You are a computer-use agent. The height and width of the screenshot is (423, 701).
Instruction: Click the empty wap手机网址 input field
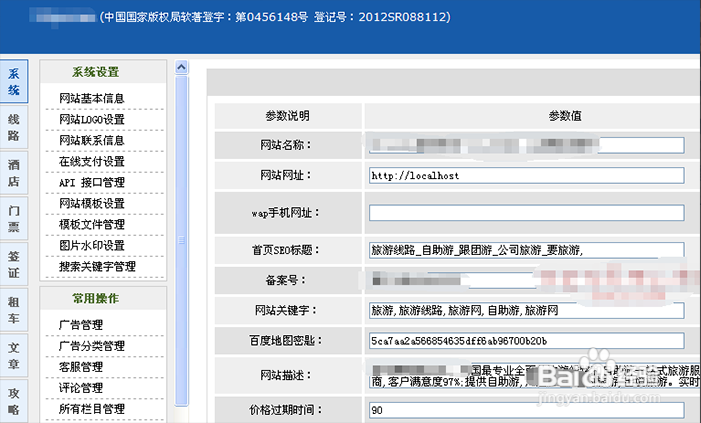pyautogui.click(x=526, y=213)
